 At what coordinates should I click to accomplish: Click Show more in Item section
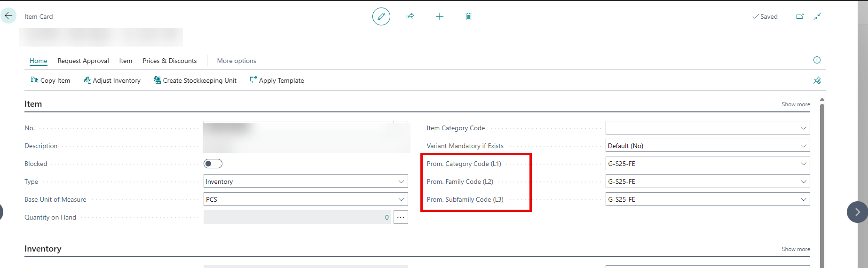796,104
